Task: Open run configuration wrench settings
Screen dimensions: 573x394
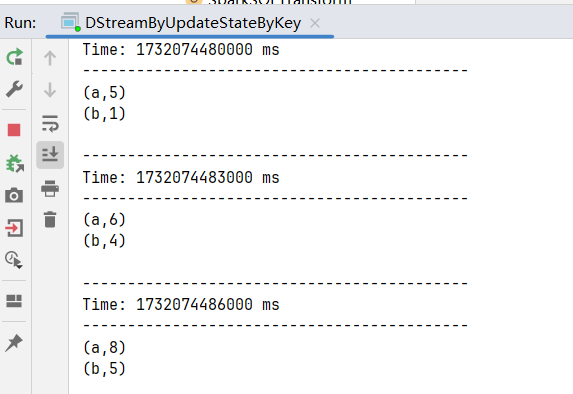Action: coord(14,89)
